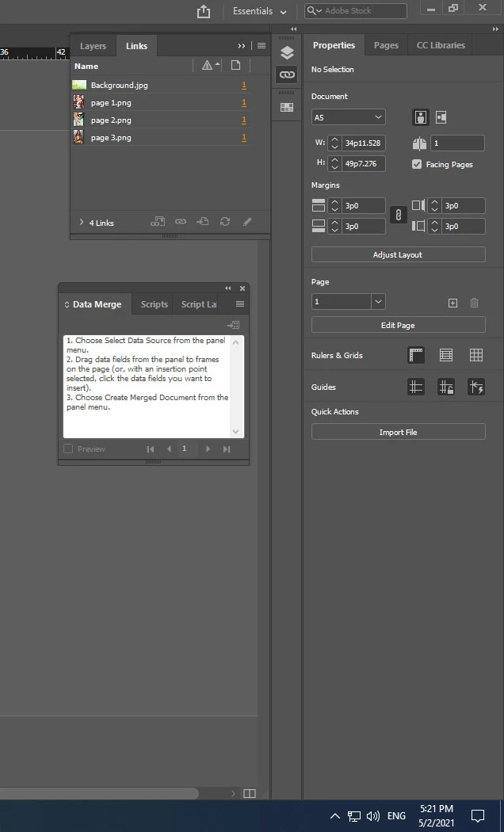The width and height of the screenshot is (504, 832).
Task: Tick the Preview checkbox in Data Merge
Action: (68, 449)
